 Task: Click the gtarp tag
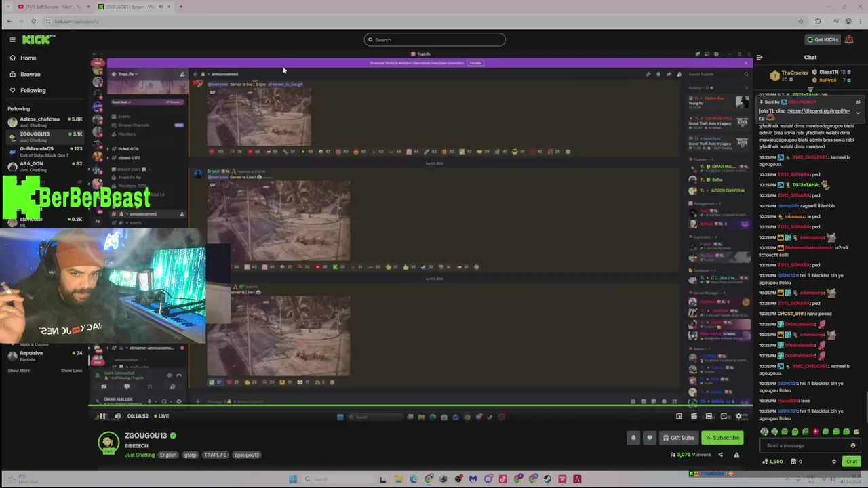191,455
